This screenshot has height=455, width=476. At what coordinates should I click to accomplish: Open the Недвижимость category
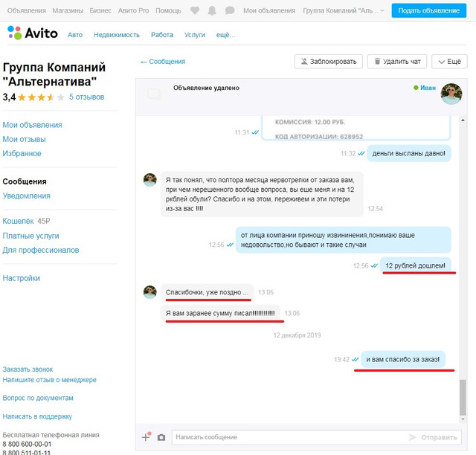(117, 35)
